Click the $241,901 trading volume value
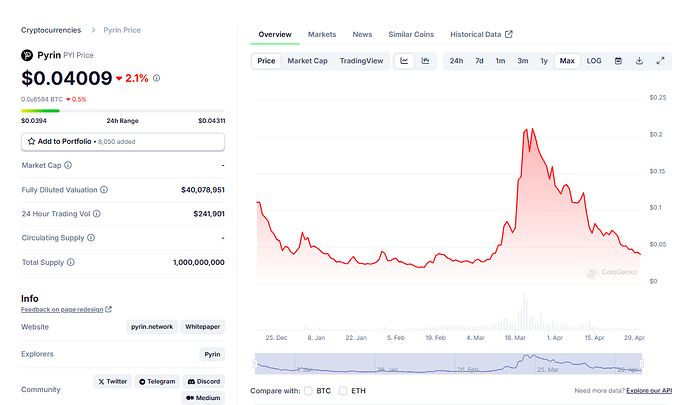Viewport: 690px width, 405px height. click(209, 214)
